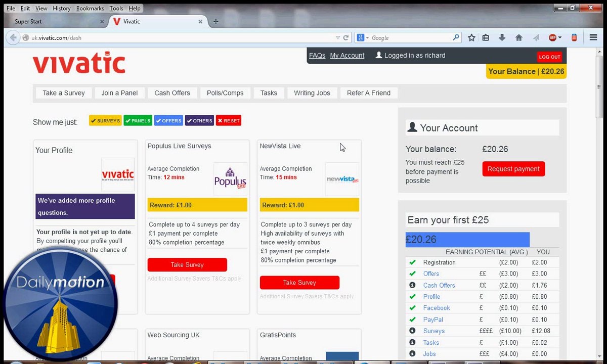Close the Super Start tab
The image size is (607, 364).
(x=102, y=22)
